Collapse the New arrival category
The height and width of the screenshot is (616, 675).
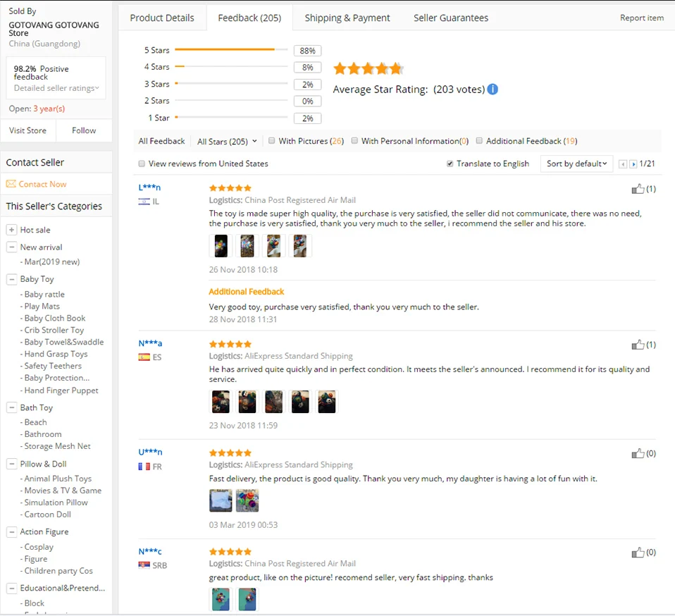coord(11,247)
